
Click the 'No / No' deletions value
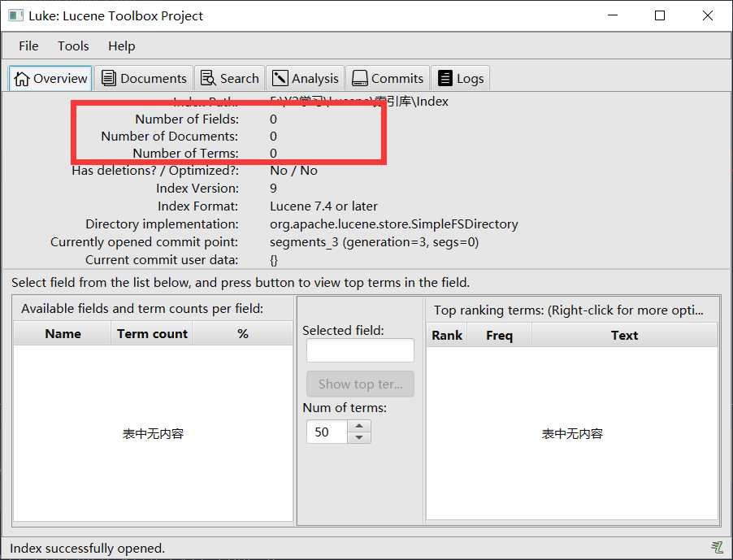tap(293, 171)
